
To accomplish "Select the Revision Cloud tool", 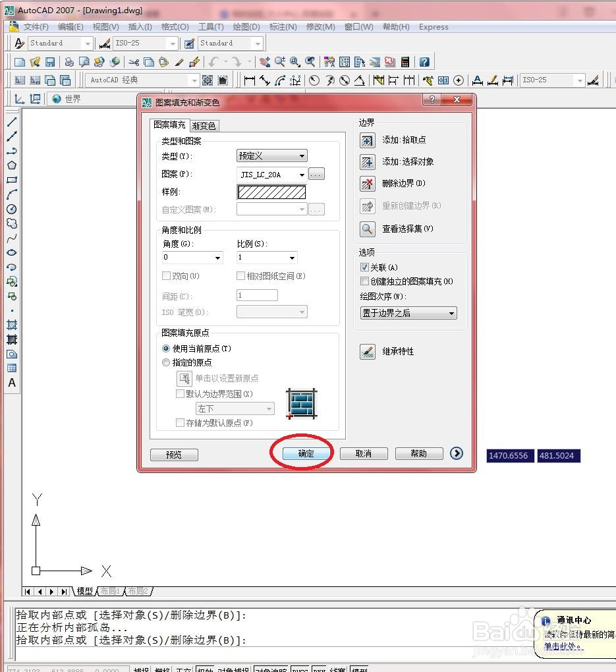I will click(12, 224).
